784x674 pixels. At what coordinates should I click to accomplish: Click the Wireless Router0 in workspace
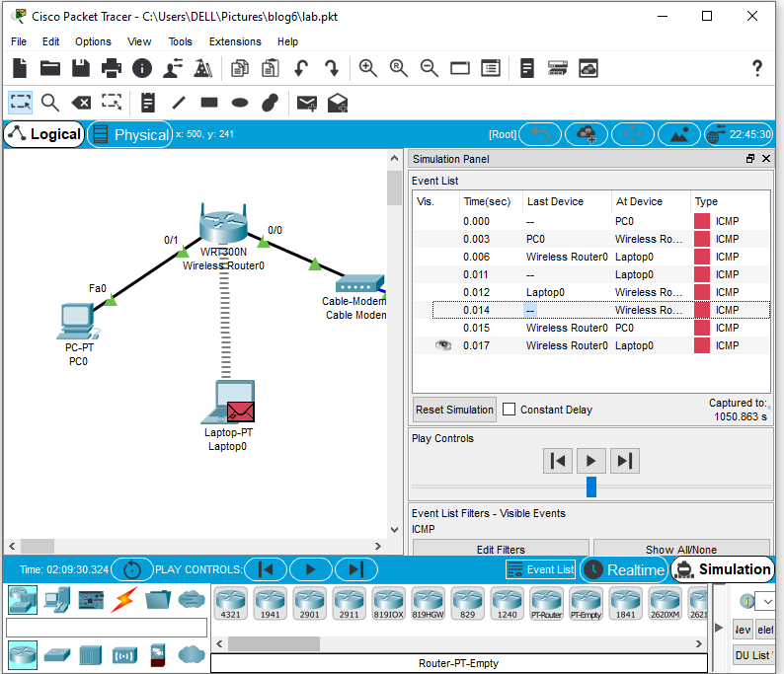(223, 226)
